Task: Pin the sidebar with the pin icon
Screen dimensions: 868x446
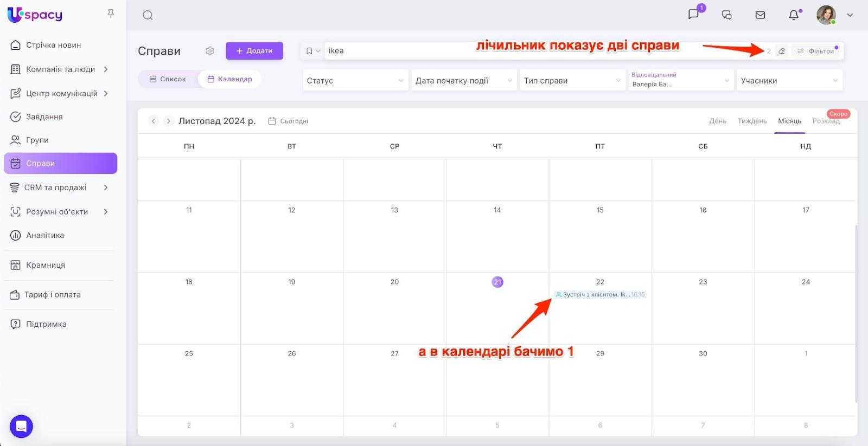Action: (111, 14)
